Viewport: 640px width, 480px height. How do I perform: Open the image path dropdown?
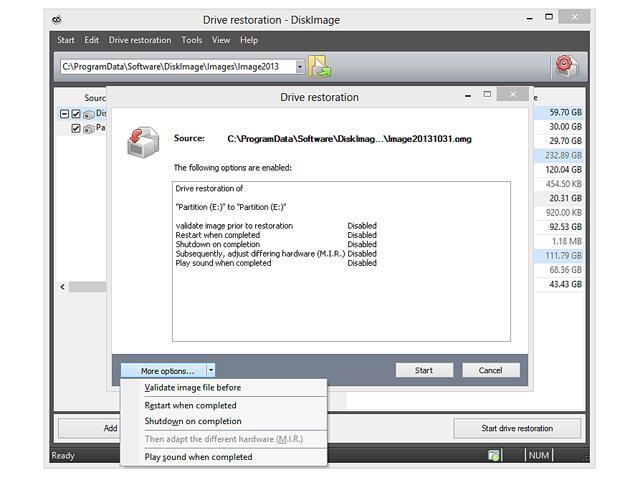tap(300, 67)
